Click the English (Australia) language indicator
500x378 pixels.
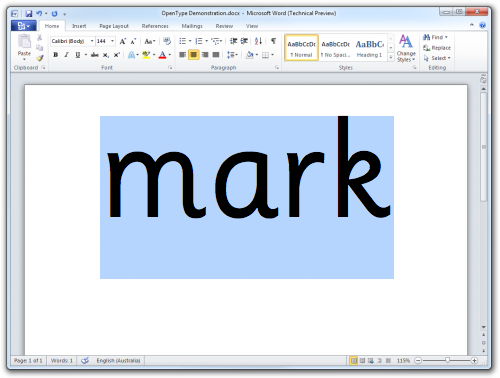[x=118, y=360]
